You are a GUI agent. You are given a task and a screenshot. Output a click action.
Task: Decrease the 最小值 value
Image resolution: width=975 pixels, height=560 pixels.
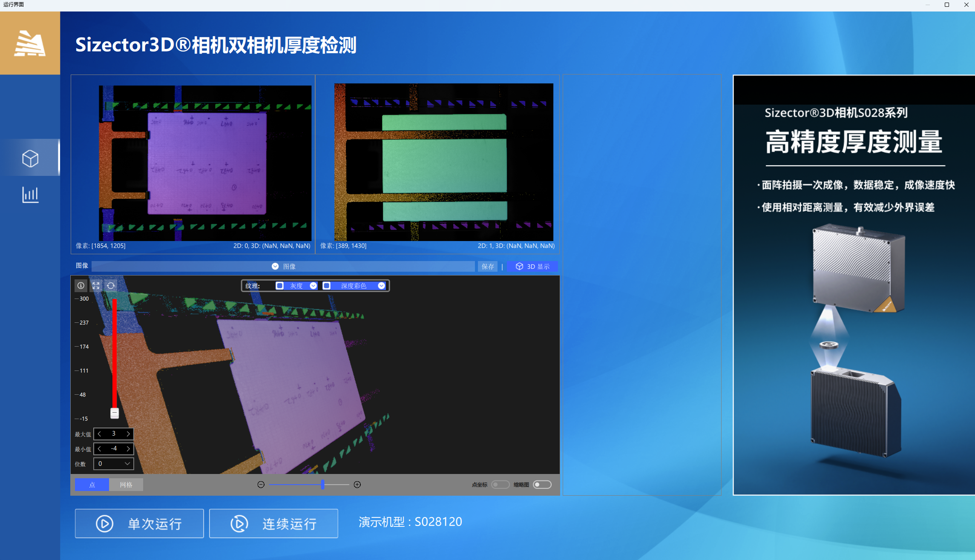(99, 449)
